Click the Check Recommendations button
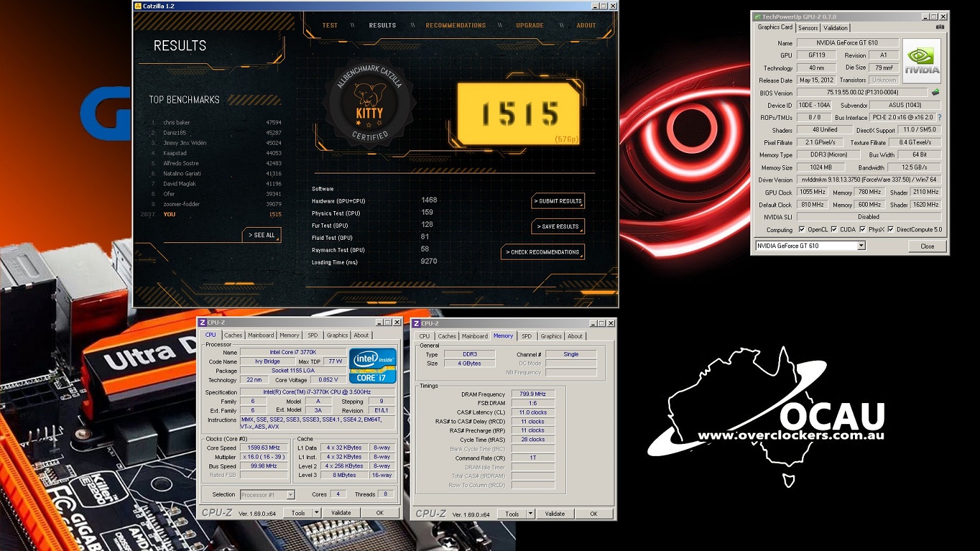Image resolution: width=980 pixels, height=551 pixels. point(542,252)
